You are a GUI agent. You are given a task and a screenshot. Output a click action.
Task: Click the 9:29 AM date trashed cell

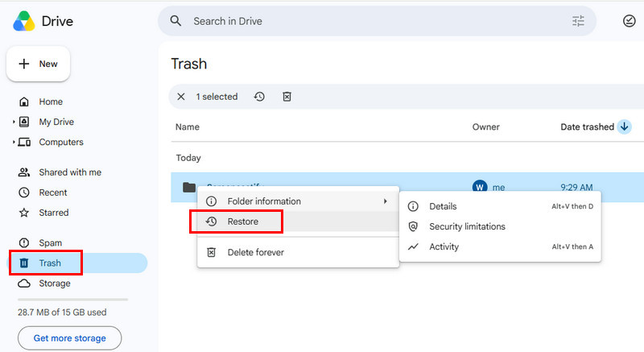click(576, 188)
